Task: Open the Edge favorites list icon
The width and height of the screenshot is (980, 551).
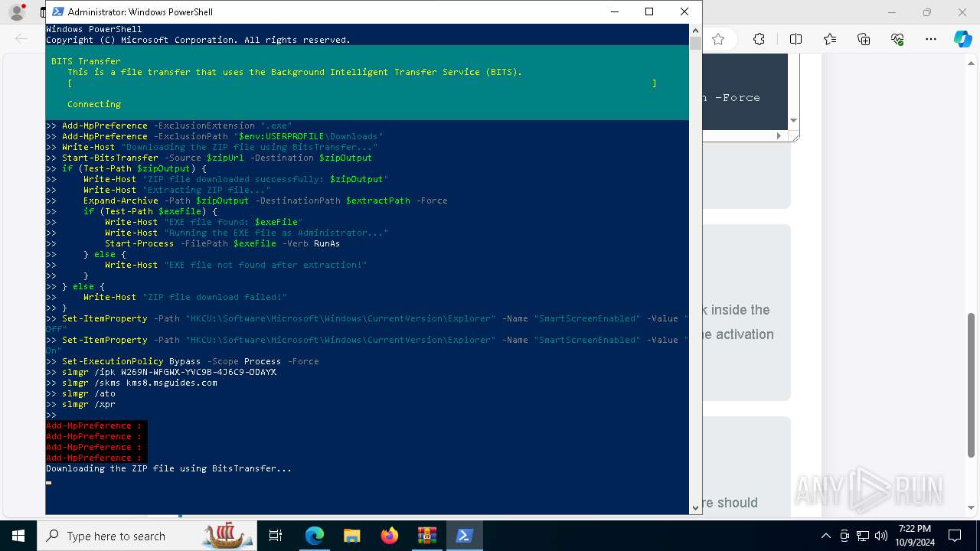Action: 830,39
